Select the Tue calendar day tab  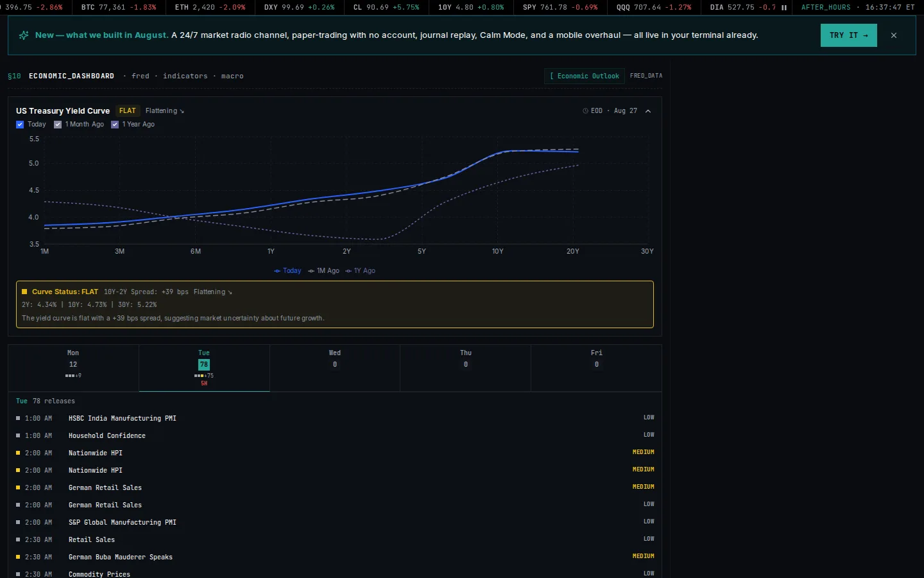pos(204,368)
